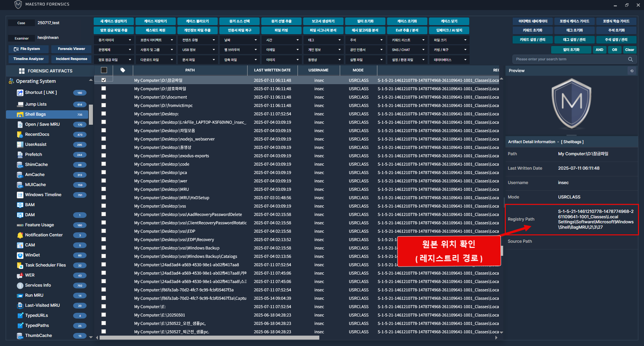
Task: Click the search term input field
Action: (570, 59)
